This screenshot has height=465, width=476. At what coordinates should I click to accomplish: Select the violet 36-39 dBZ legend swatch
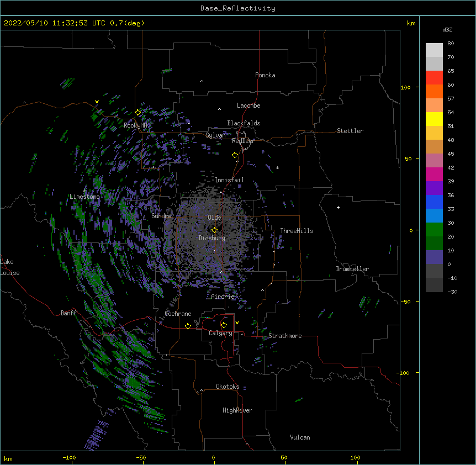[434, 188]
